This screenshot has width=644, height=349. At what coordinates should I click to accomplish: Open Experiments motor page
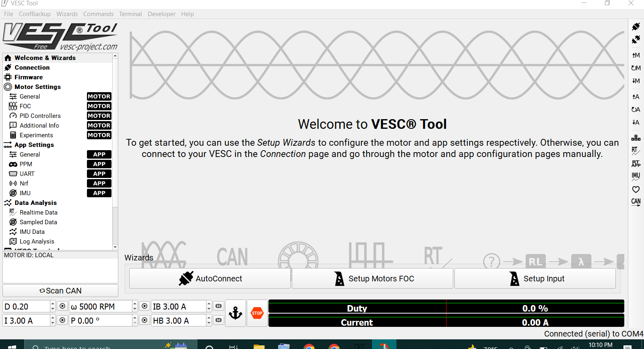click(58, 135)
